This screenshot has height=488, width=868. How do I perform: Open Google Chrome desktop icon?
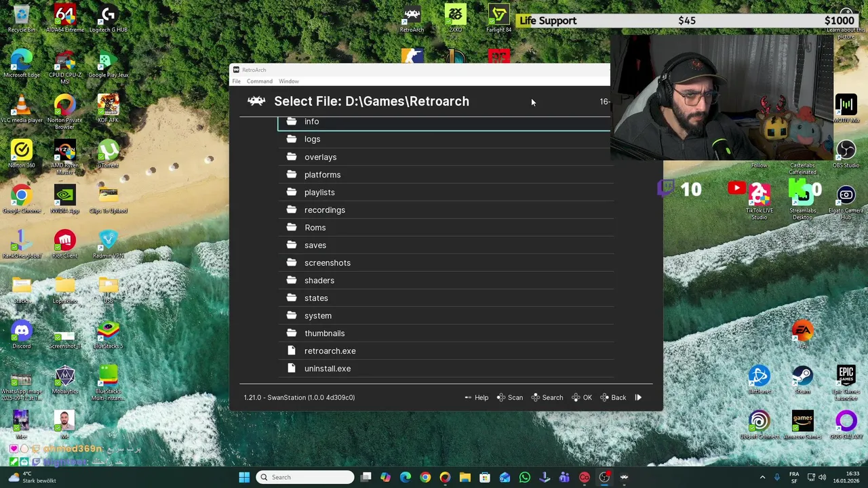[22, 199]
